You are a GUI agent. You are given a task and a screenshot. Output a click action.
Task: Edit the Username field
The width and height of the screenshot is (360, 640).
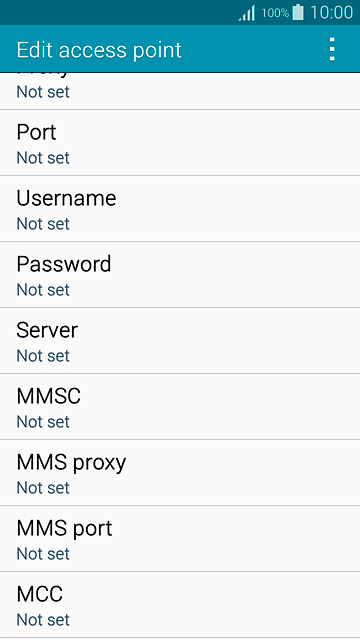tap(180, 209)
